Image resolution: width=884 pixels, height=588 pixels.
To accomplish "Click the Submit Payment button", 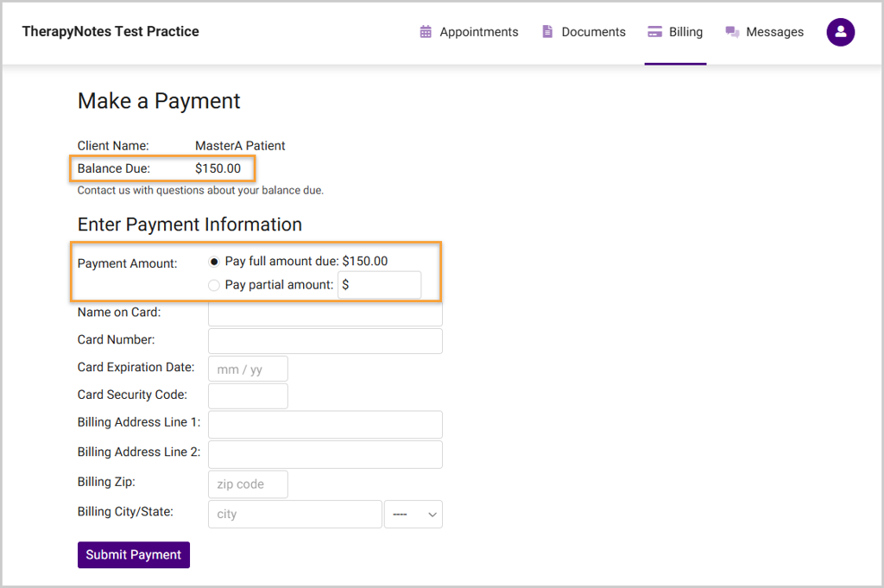I will 134,555.
